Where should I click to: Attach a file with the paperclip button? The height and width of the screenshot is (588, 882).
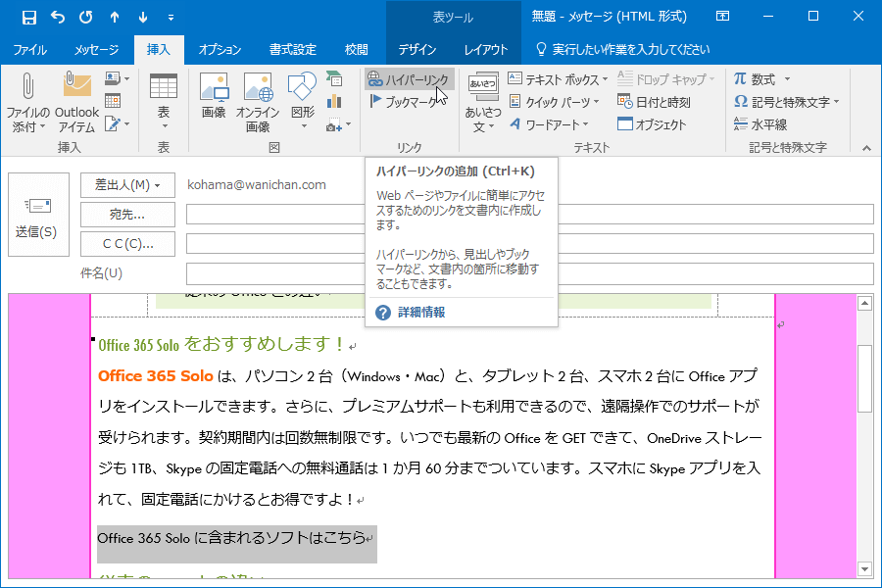tap(27, 102)
